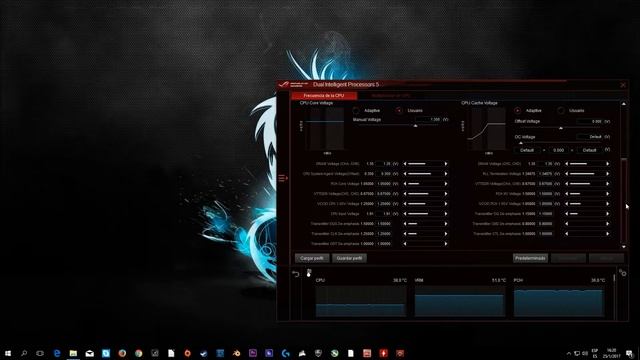The width and height of the screenshot is (640, 360).
Task: Open the Windows Start menu
Action: [8, 353]
